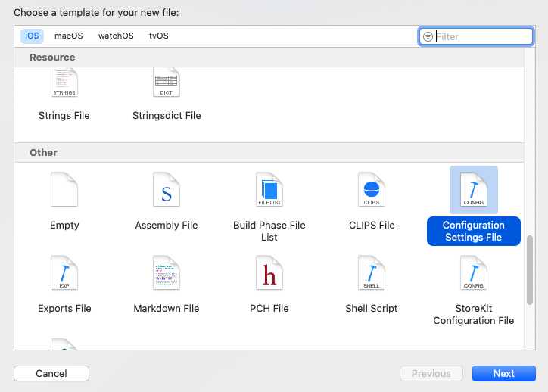This screenshot has width=548, height=392.
Task: Choose the CLIPS File template icon
Action: pos(372,190)
